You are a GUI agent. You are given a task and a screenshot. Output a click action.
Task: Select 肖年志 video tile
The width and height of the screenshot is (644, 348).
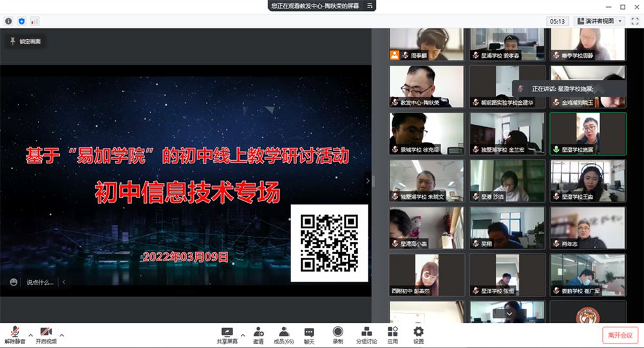[x=588, y=228]
